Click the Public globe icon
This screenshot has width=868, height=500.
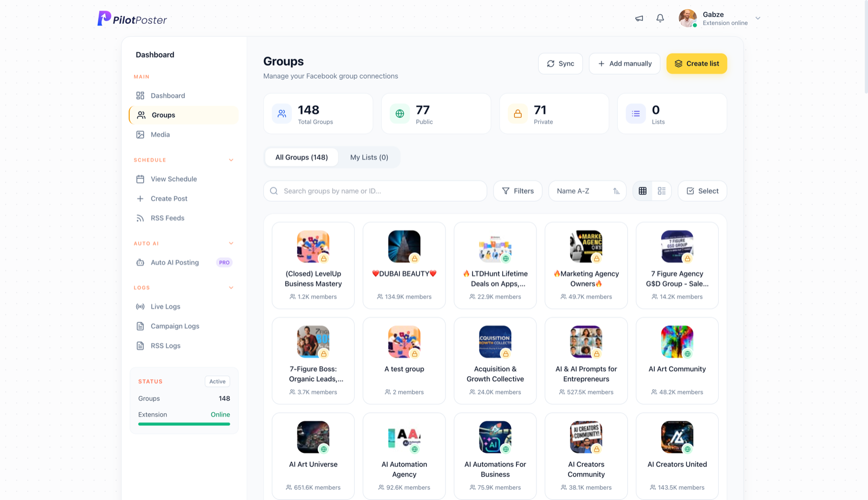click(x=400, y=114)
